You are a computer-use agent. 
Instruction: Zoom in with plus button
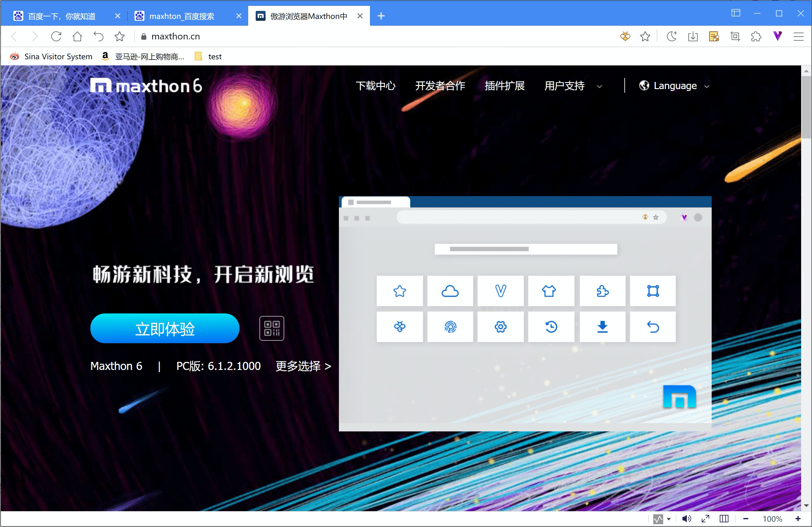tap(798, 519)
